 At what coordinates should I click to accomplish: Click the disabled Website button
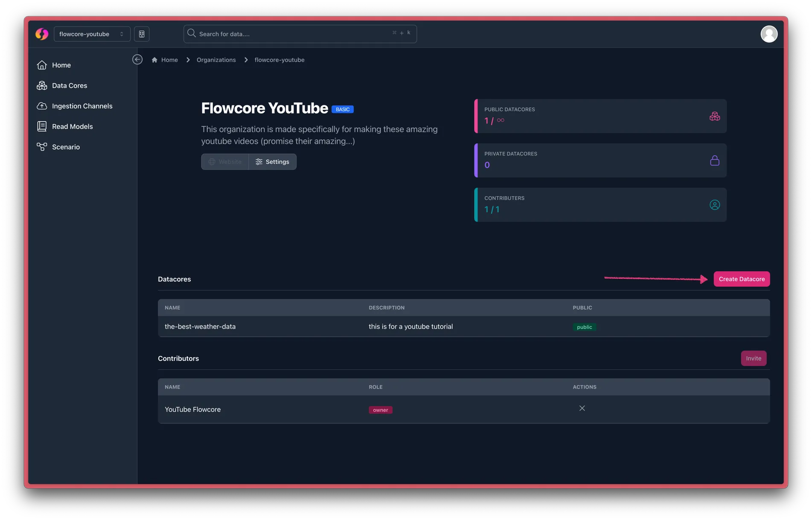pyautogui.click(x=225, y=162)
